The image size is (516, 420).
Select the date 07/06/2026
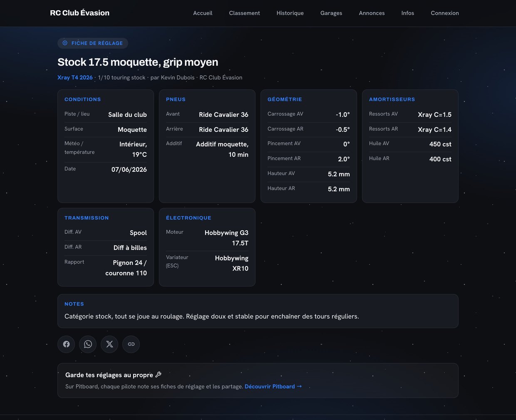(129, 170)
